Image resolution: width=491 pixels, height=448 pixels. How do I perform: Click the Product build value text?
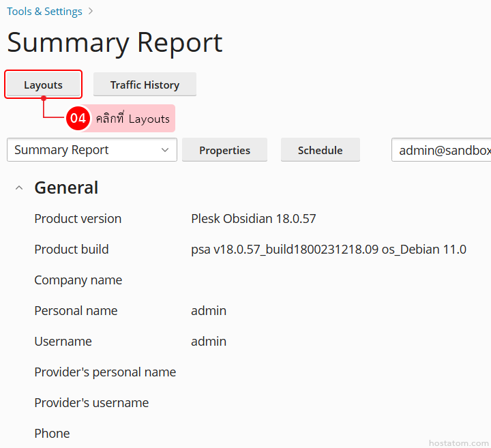coord(328,250)
